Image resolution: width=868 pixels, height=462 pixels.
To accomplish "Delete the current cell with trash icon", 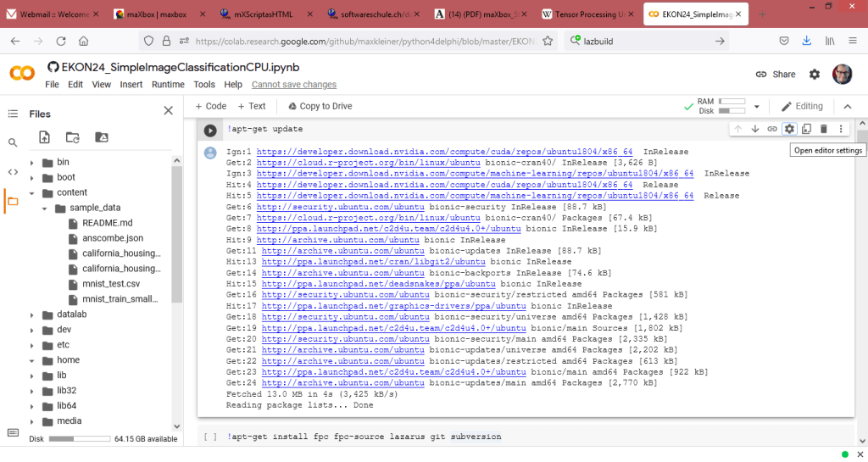I will [x=823, y=129].
